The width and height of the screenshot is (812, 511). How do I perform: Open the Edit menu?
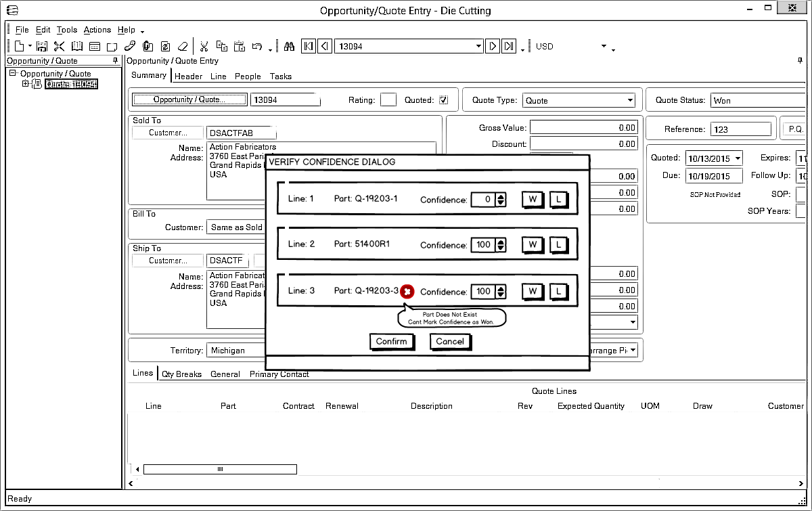point(43,30)
